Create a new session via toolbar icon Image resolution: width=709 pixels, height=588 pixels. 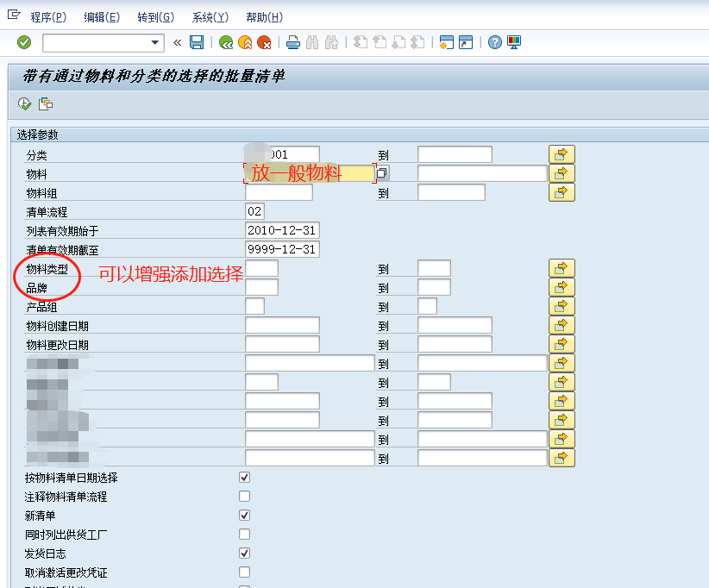pyautogui.click(x=445, y=41)
